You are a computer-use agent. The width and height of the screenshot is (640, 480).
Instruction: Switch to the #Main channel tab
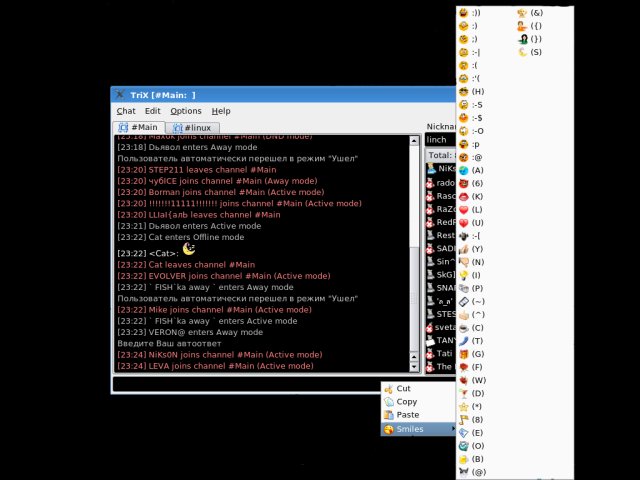pos(139,127)
